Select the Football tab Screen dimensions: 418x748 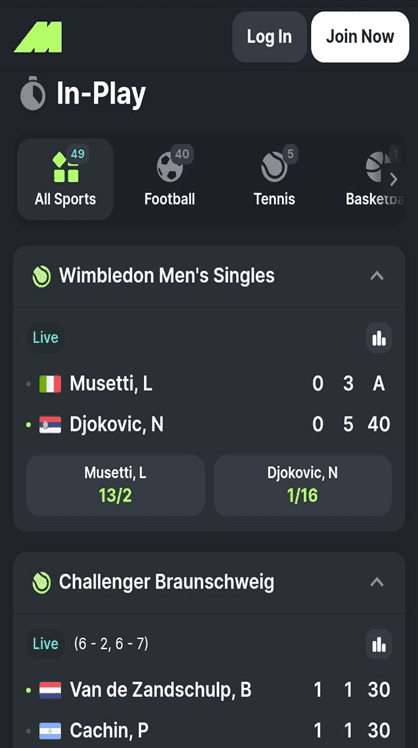170,179
